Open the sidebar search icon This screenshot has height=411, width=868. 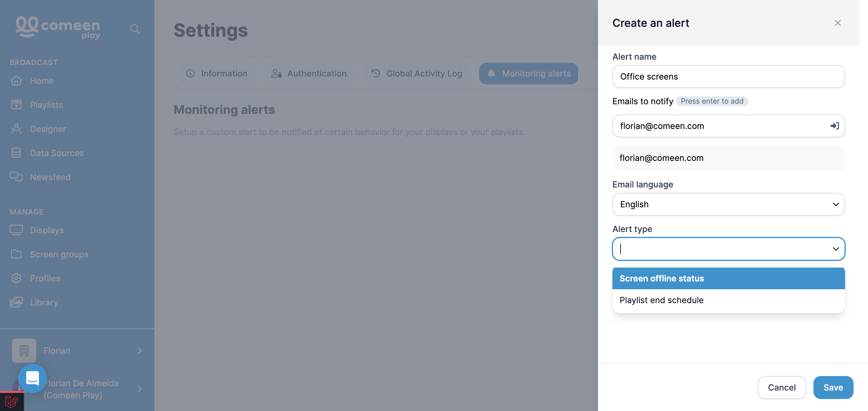(135, 29)
